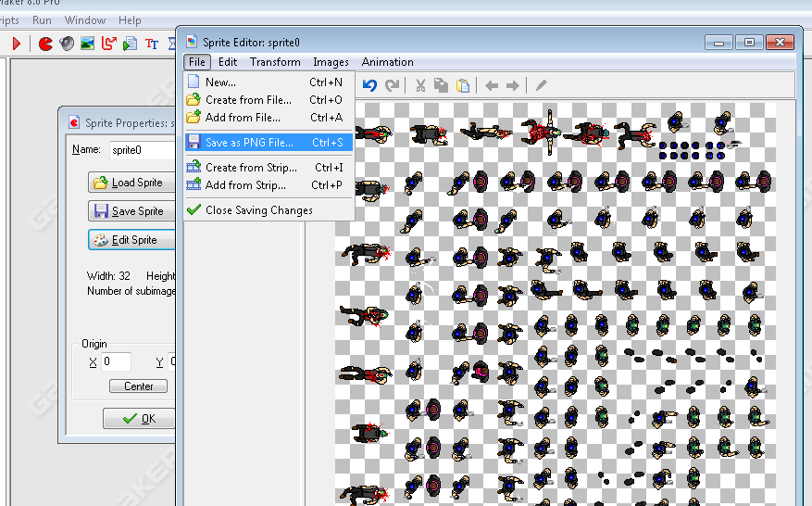Click the Edit Sprite button
The width and height of the screenshot is (812, 506).
click(131, 240)
